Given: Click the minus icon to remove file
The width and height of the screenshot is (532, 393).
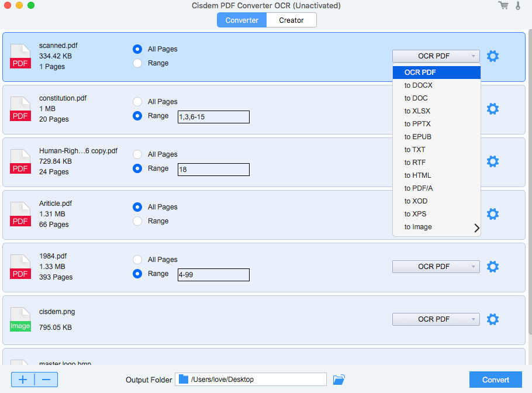Looking at the screenshot, I should [x=46, y=380].
